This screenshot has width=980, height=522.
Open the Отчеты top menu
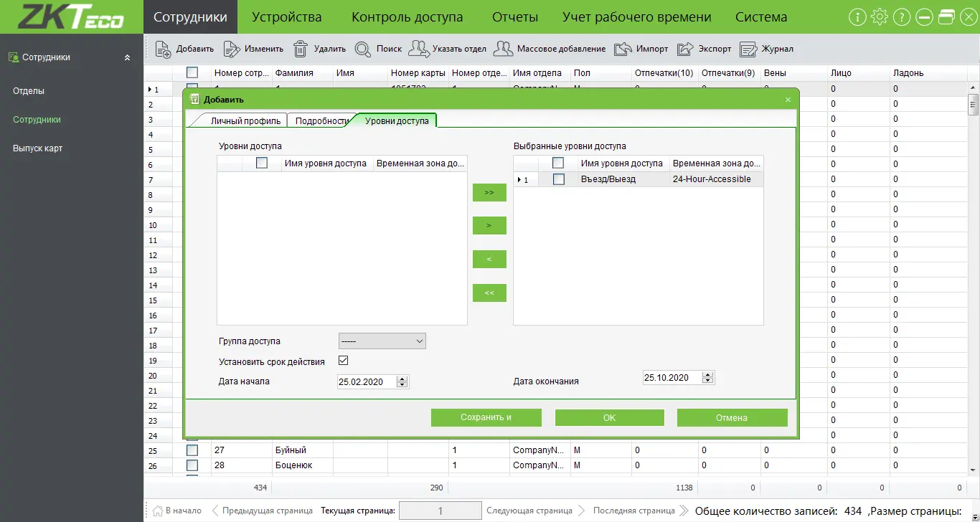coord(514,17)
